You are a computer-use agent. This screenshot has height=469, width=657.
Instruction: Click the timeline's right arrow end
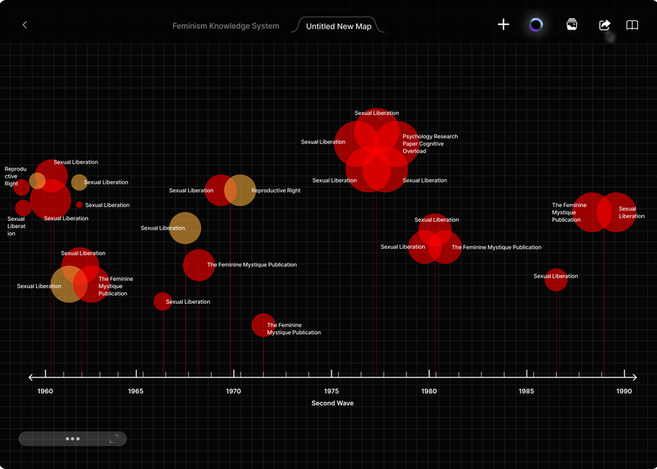click(x=634, y=377)
